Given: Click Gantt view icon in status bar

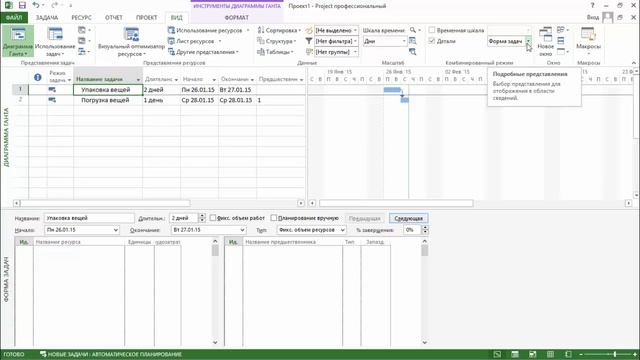Looking at the screenshot, I should tap(497, 354).
